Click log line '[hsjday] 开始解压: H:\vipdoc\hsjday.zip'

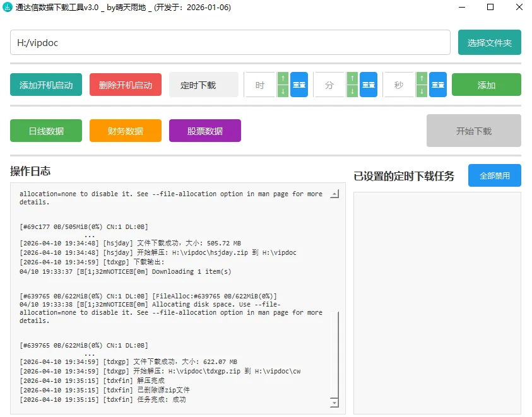click(x=158, y=253)
